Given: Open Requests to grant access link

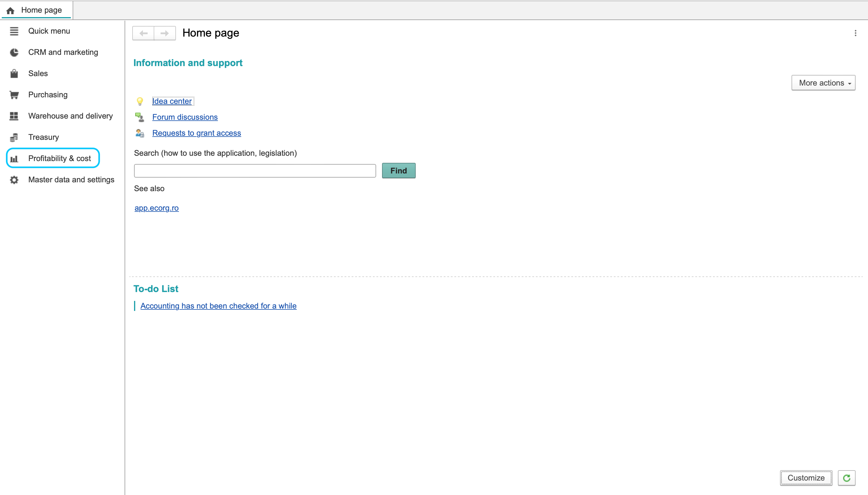Looking at the screenshot, I should [196, 133].
